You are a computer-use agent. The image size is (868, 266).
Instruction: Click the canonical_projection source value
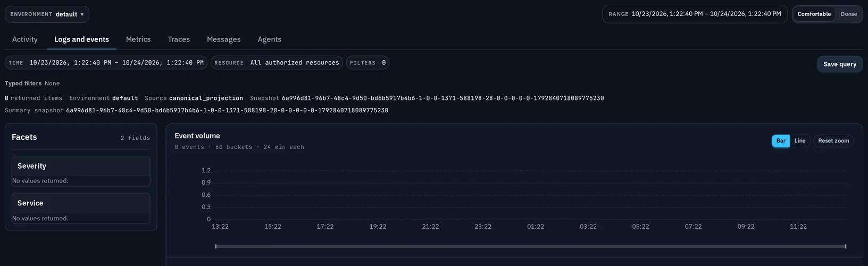pos(206,98)
